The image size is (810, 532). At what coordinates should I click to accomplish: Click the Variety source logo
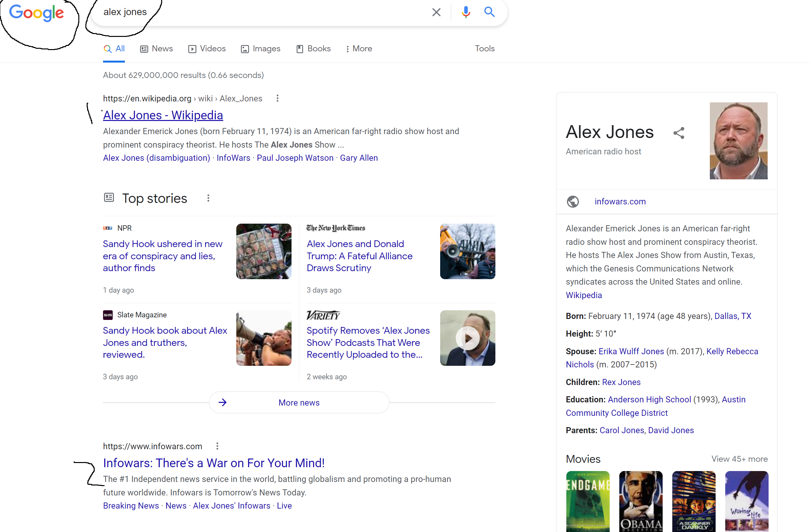323,315
